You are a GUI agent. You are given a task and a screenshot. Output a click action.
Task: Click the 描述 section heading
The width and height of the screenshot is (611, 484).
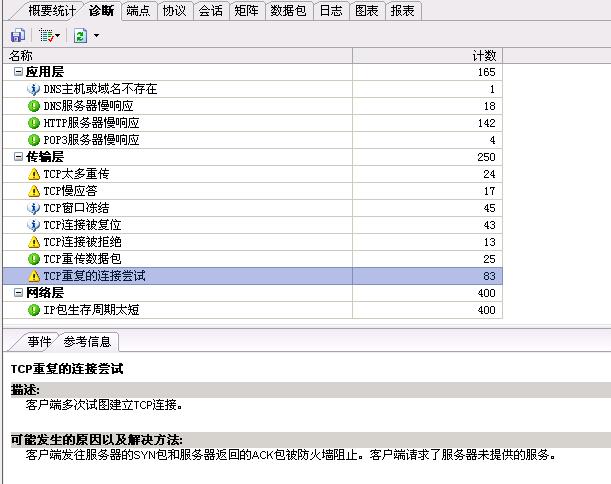25,390
